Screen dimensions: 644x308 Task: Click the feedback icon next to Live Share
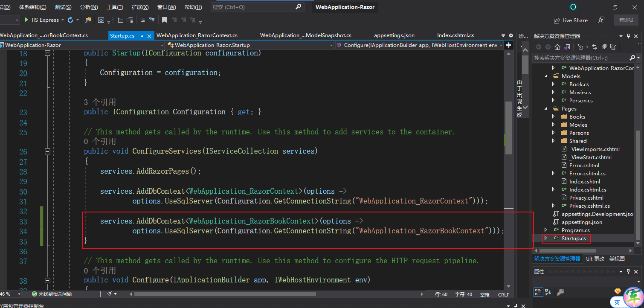point(601,20)
